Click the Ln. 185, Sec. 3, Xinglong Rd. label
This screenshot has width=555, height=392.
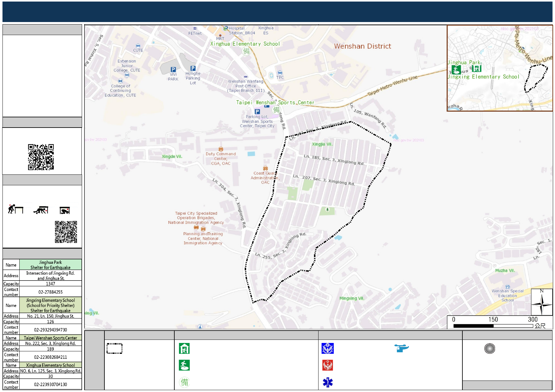(x=334, y=160)
